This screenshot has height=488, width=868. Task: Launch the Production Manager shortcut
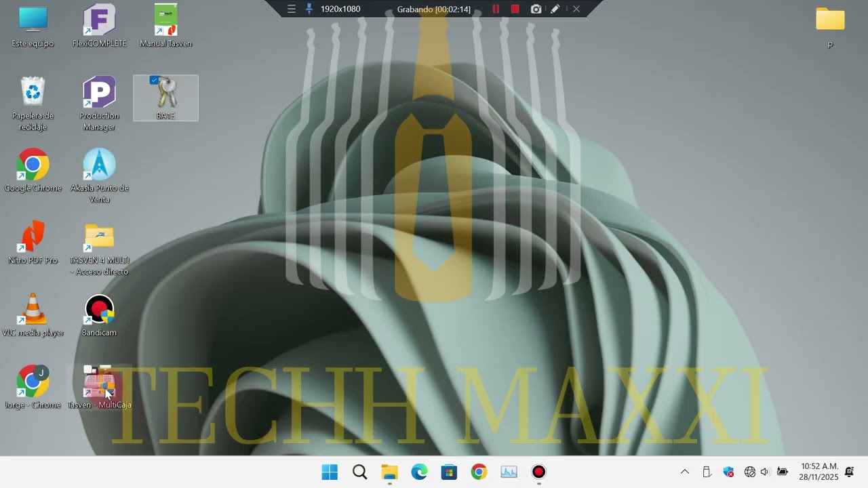click(x=99, y=104)
